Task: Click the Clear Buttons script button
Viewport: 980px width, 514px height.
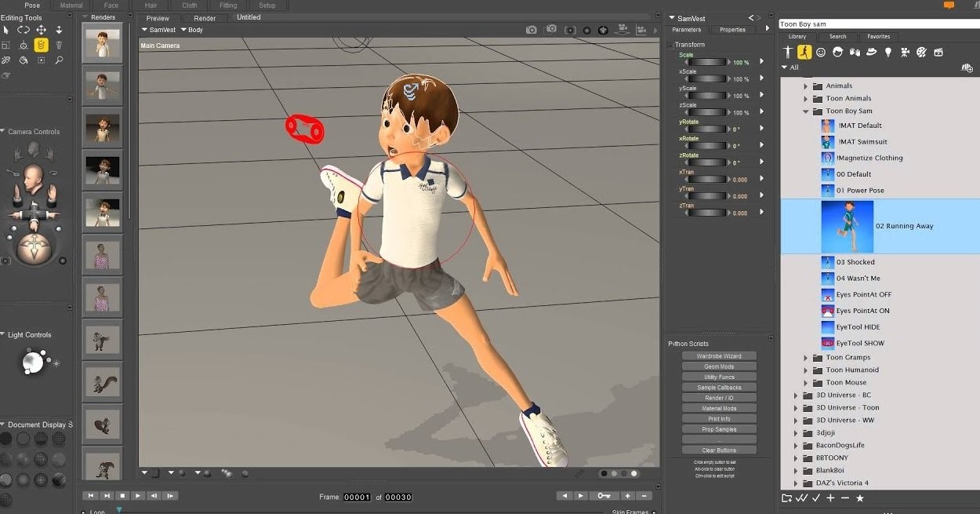Action: pyautogui.click(x=719, y=450)
